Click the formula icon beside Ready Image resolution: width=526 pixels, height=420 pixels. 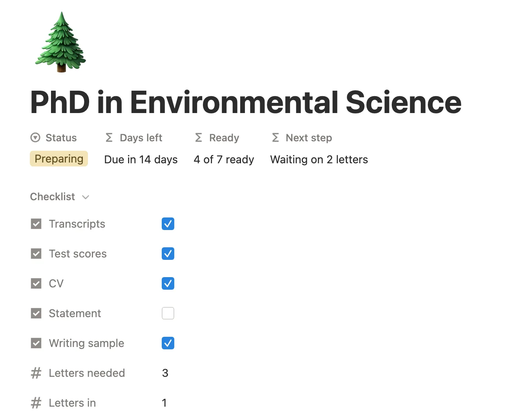[199, 138]
